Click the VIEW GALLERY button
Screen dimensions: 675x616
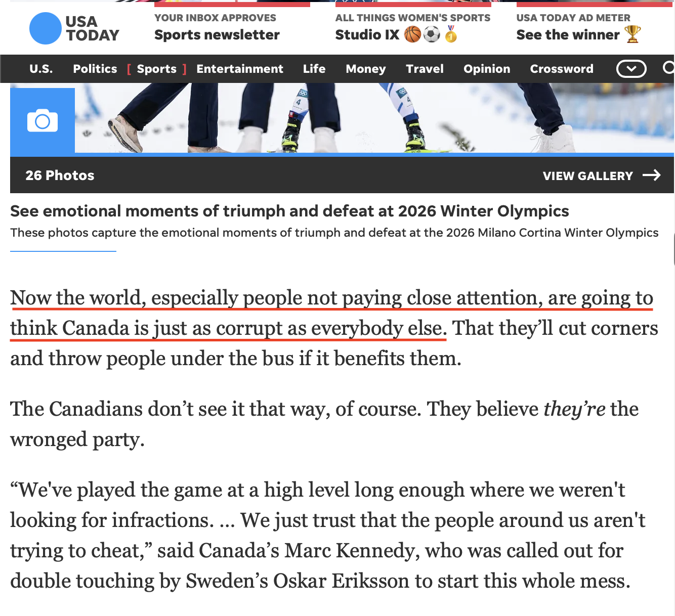coord(587,175)
